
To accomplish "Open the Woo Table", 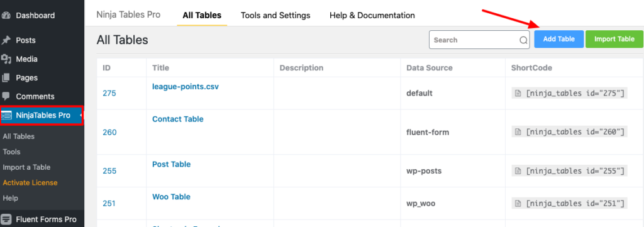I will point(171,197).
